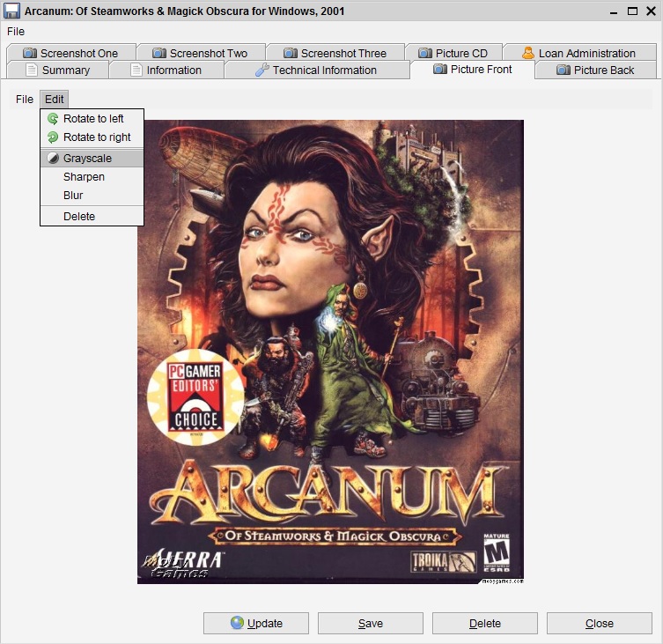This screenshot has height=644, width=663.
Task: Click the document icon on Summary tab
Action: pos(32,70)
